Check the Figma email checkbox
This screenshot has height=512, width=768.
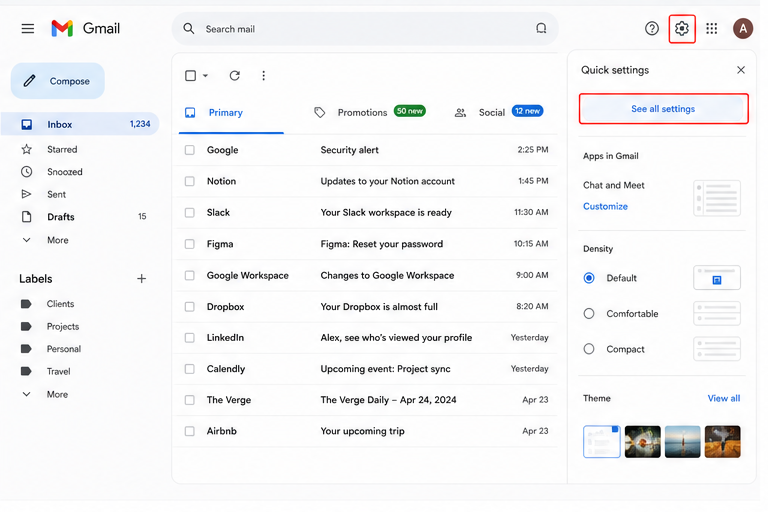pyautogui.click(x=190, y=244)
